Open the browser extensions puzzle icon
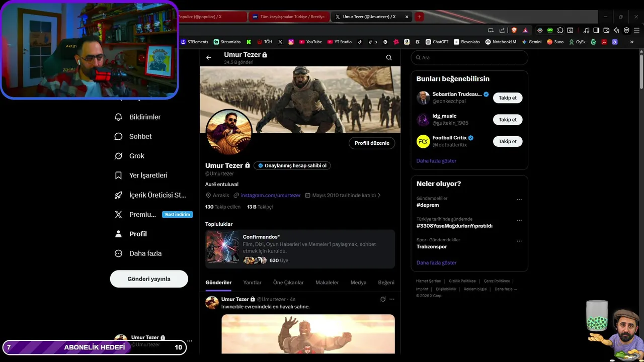644x362 pixels. (560, 30)
